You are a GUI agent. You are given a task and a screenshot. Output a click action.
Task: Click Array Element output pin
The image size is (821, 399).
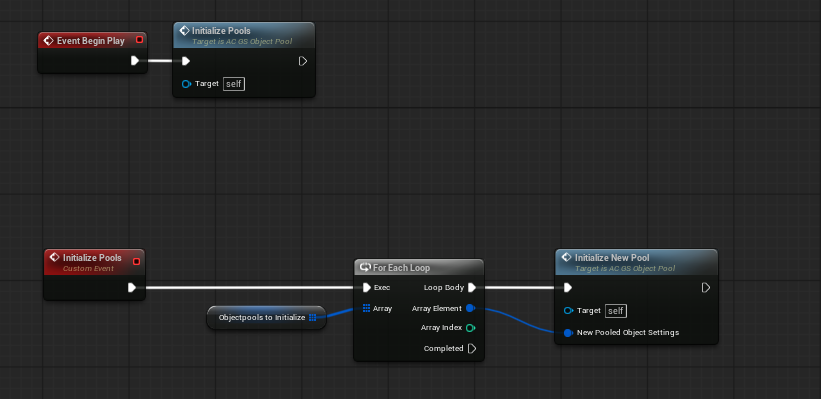[x=470, y=308]
